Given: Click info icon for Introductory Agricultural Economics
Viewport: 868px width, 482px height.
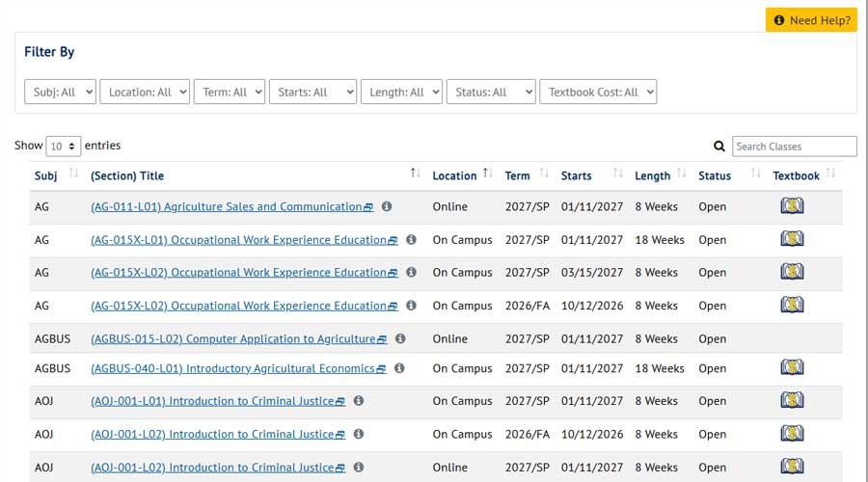Looking at the screenshot, I should [399, 368].
